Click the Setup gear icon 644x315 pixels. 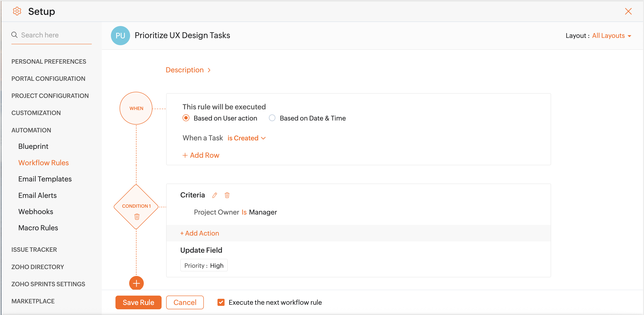click(17, 11)
